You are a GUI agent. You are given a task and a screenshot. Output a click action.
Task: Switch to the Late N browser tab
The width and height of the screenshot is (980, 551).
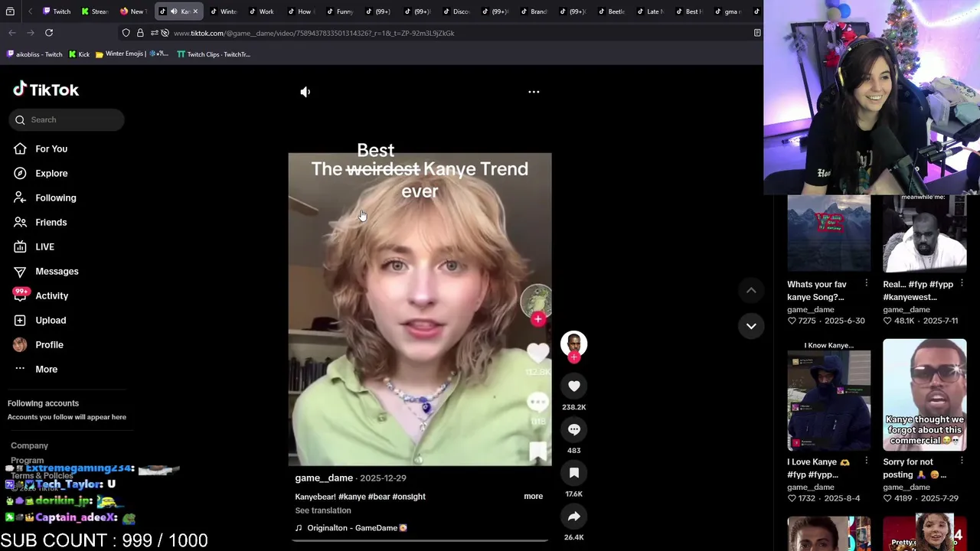[649, 11]
